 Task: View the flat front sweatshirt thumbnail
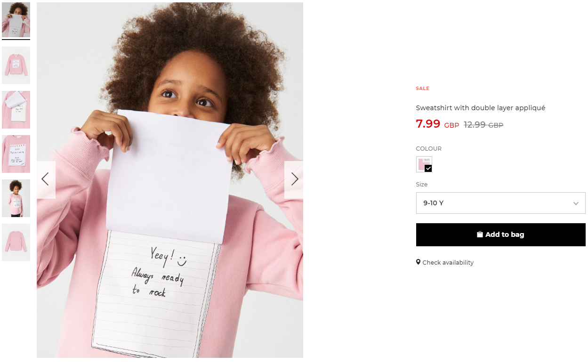(x=16, y=65)
